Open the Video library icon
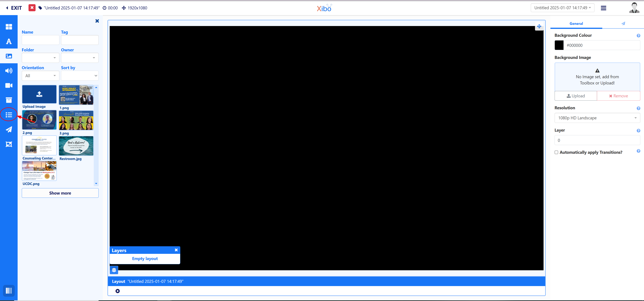The height and width of the screenshot is (301, 644). click(x=9, y=86)
